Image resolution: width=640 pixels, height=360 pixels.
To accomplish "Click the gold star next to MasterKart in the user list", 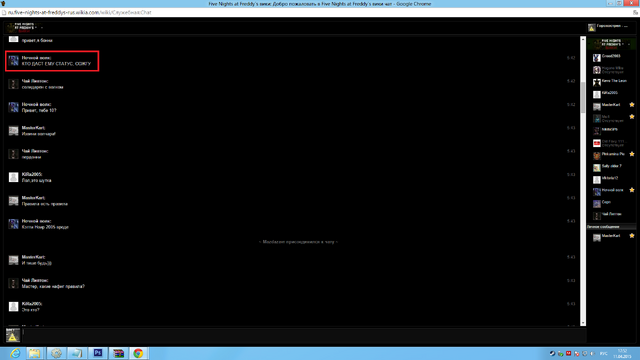I will [632, 105].
